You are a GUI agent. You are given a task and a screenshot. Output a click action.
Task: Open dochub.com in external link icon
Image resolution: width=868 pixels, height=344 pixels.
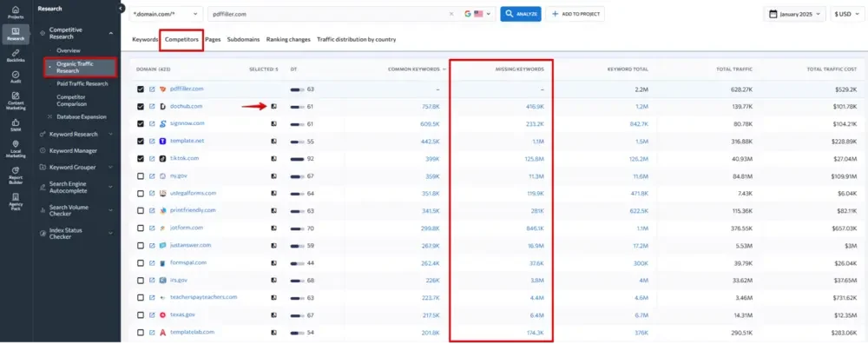point(152,106)
